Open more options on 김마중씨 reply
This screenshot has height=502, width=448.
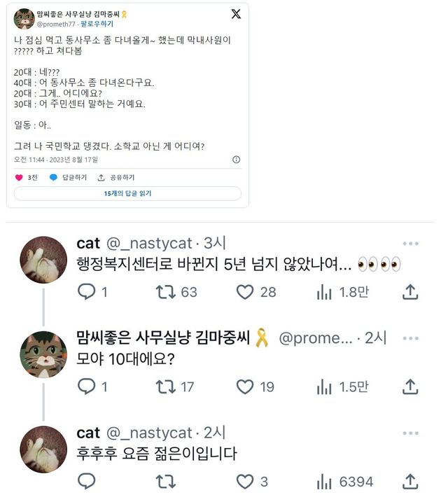tap(410, 338)
